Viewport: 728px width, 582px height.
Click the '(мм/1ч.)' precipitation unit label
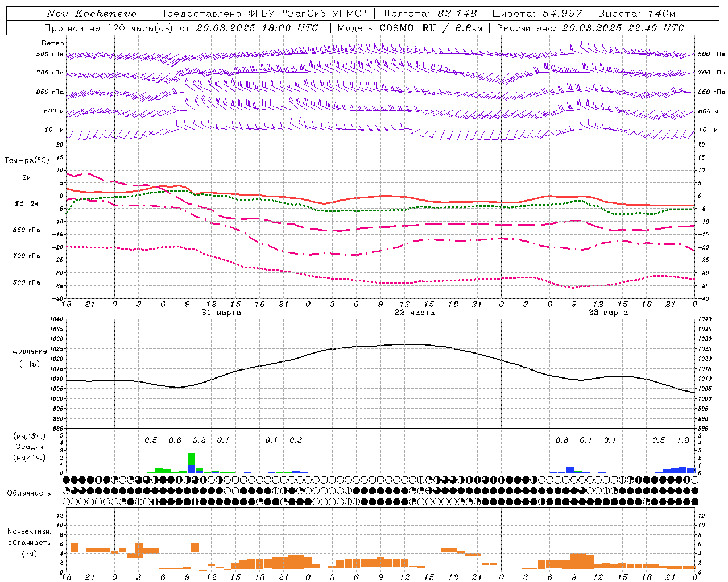(x=30, y=458)
